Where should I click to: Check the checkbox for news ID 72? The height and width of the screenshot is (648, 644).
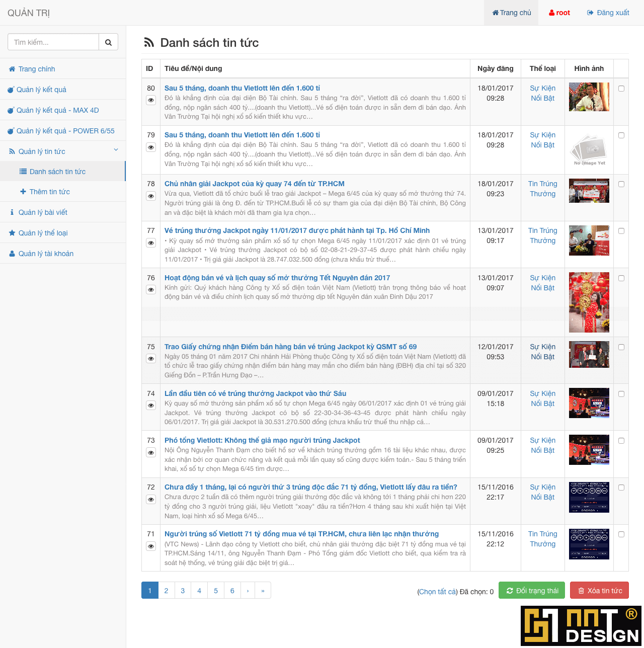(621, 488)
